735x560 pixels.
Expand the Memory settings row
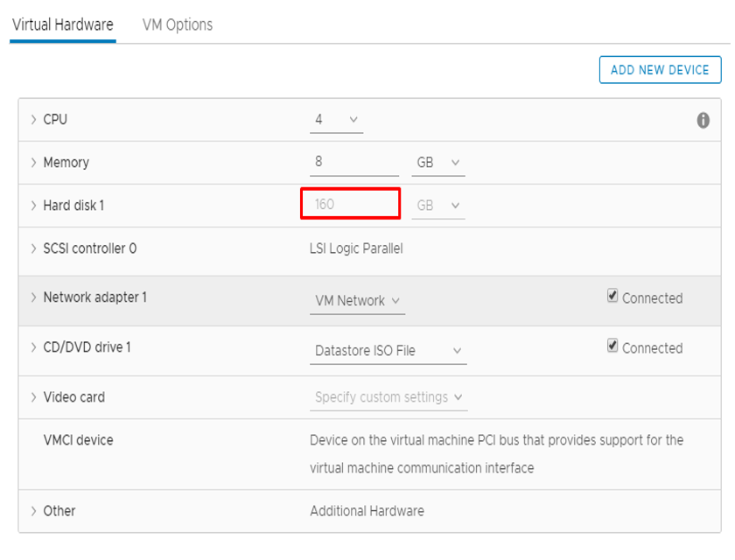coord(33,163)
